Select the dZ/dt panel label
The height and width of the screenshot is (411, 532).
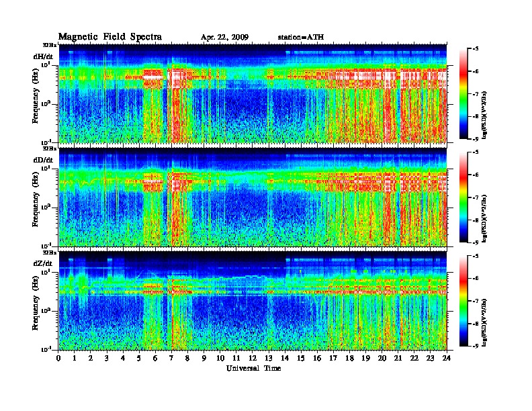click(43, 263)
